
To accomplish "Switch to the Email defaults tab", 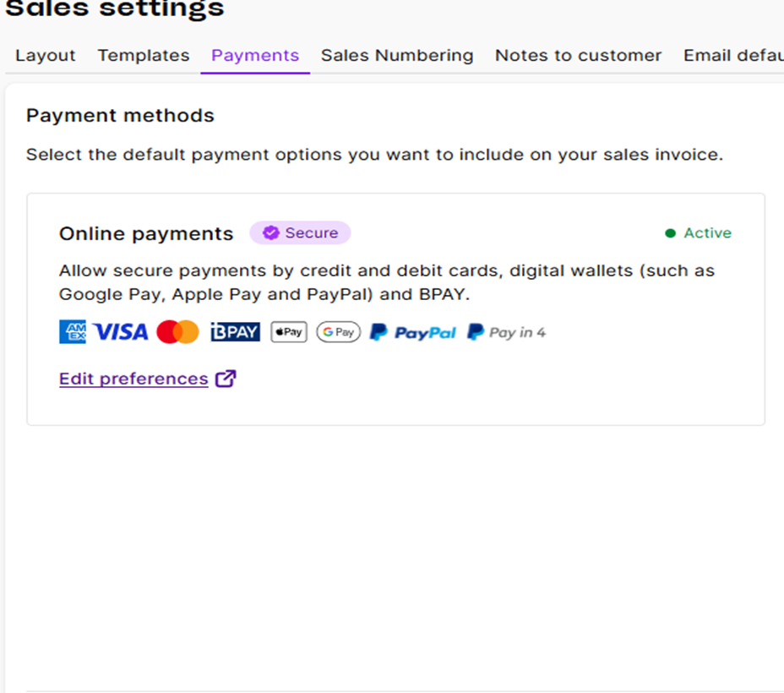I will coord(732,56).
